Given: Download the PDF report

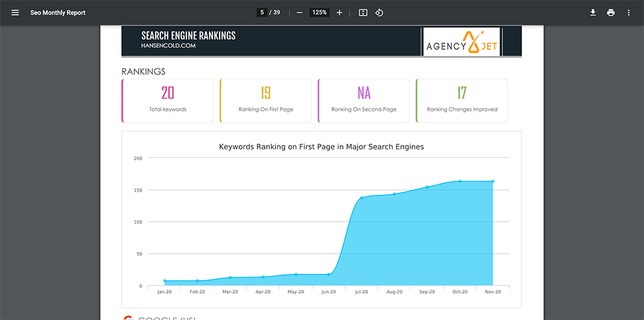Looking at the screenshot, I should pos(593,13).
